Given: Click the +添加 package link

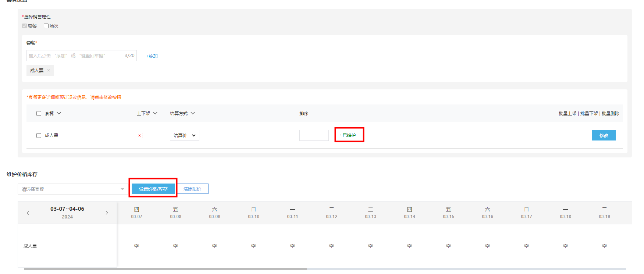Looking at the screenshot, I should [x=152, y=56].
